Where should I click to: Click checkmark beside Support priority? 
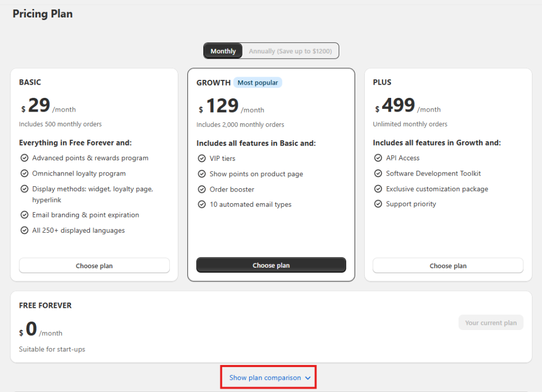pos(378,204)
